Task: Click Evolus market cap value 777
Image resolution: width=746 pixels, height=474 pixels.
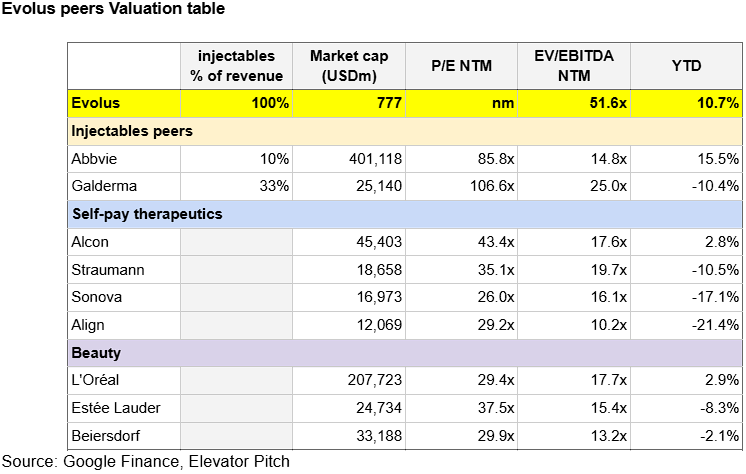Action: 389,103
